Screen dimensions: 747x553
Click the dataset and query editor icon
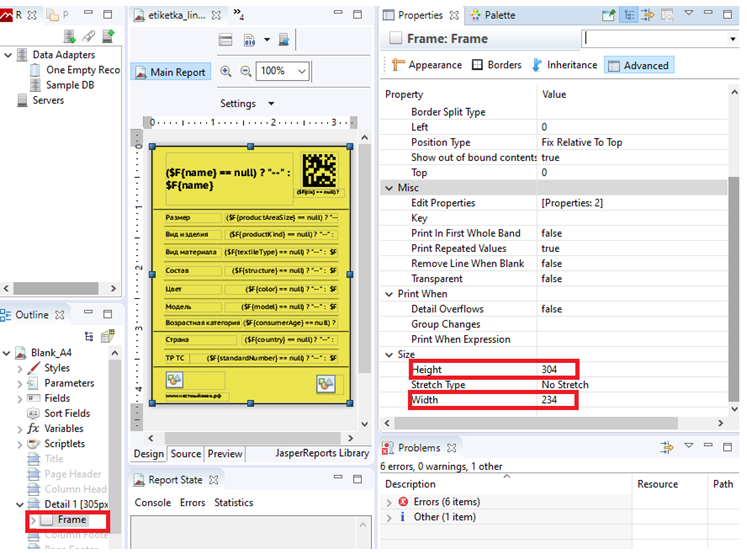[225, 40]
